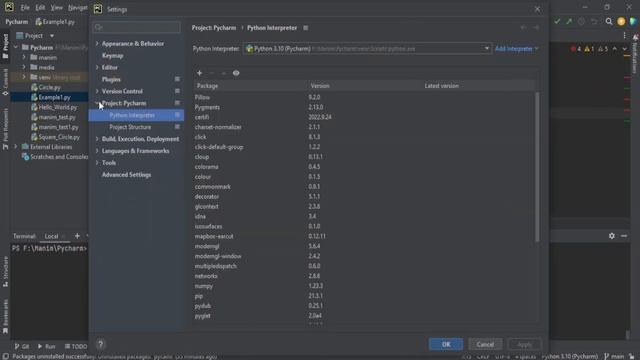Click the user avatar icon in toolbar
Image resolution: width=640 pixels, height=360 pixels.
621,22
